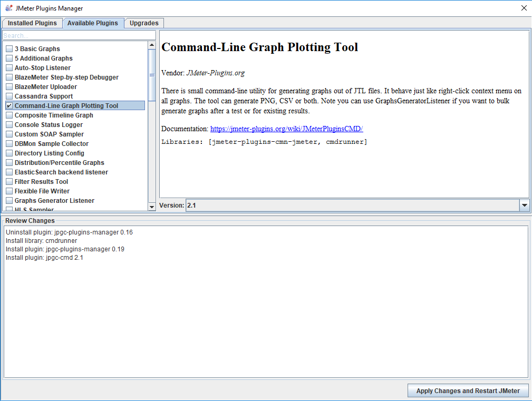The height and width of the screenshot is (401, 532).
Task: Click 'Uninstall plugin: jpgc-plugins-manager 0.16' line
Action: tap(69, 232)
